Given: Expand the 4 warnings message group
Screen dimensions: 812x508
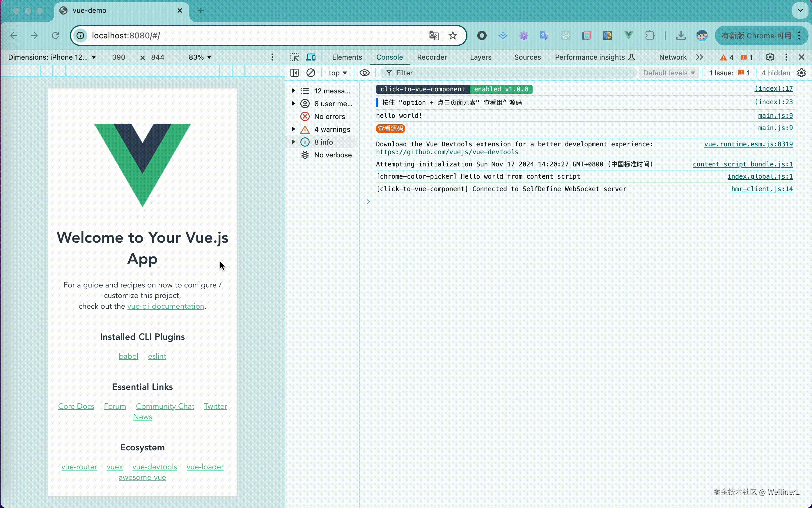Looking at the screenshot, I should point(293,129).
